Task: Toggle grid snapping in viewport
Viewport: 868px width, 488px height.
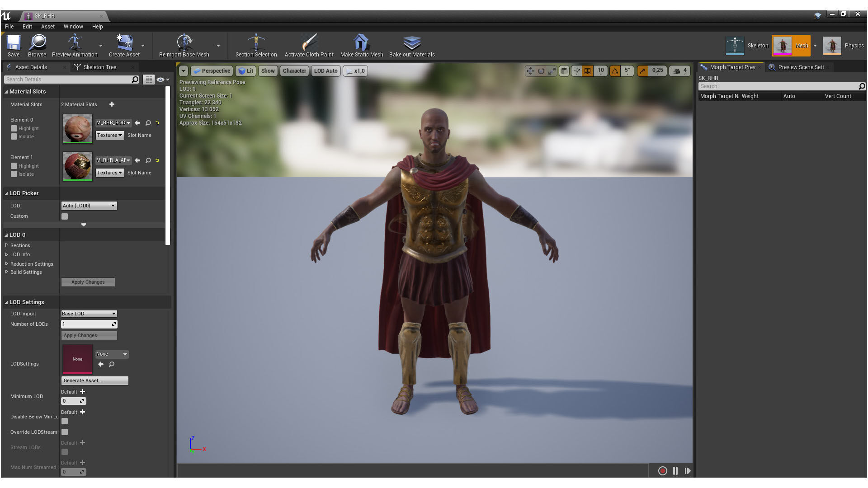Action: 587,71
